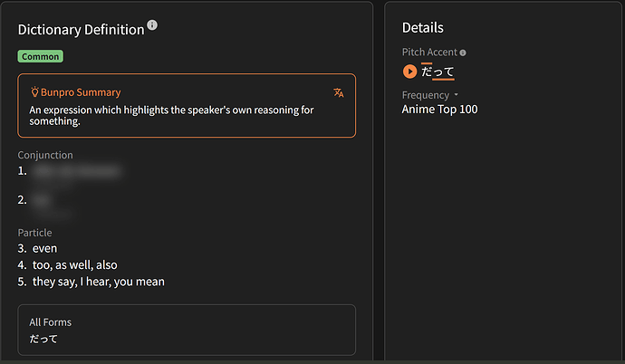Click the green Common tag
The width and height of the screenshot is (625, 364).
coord(40,56)
